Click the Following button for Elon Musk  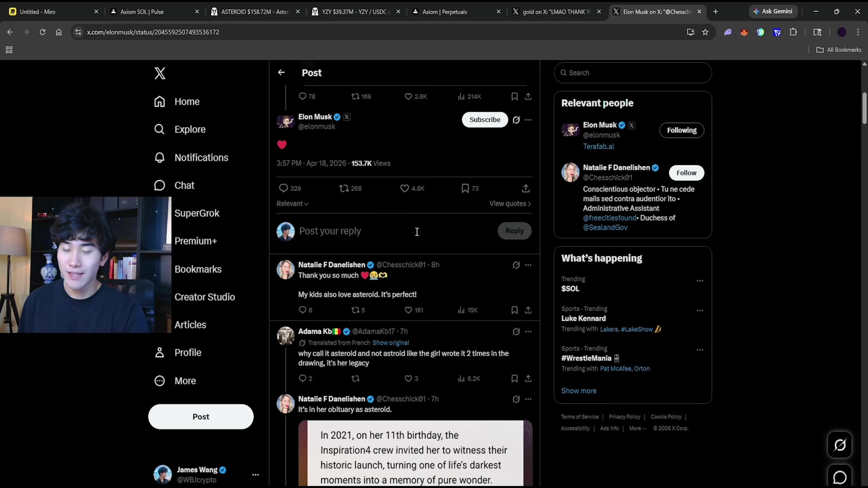(682, 131)
